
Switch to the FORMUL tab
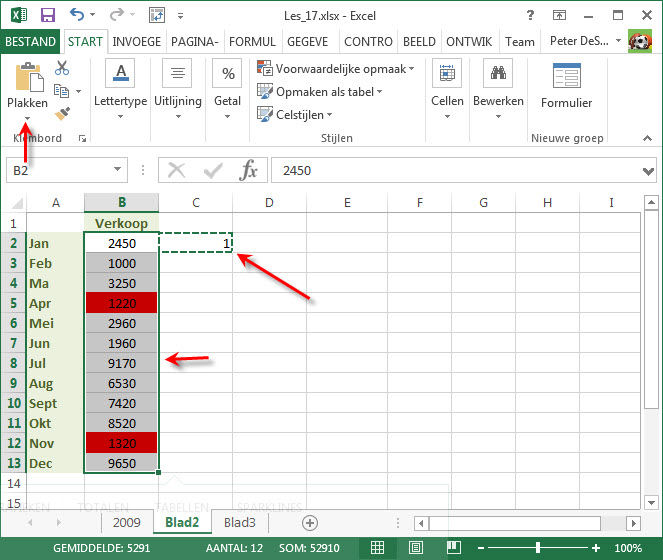click(x=252, y=41)
